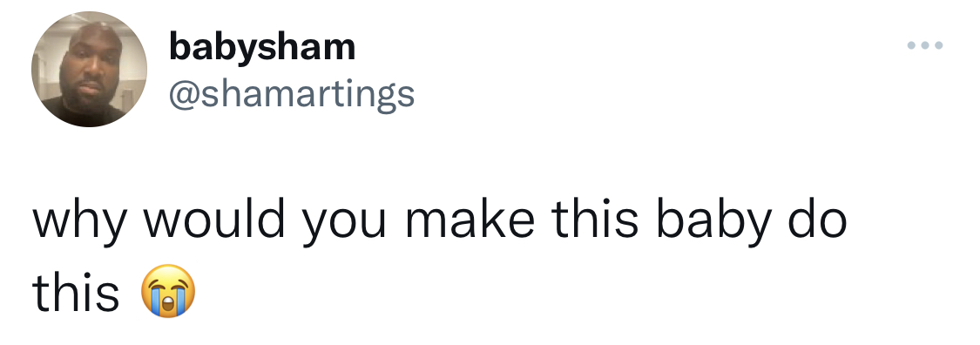Click the babysham profile avatar photo
This screenshot has width=980, height=345.
point(90,70)
